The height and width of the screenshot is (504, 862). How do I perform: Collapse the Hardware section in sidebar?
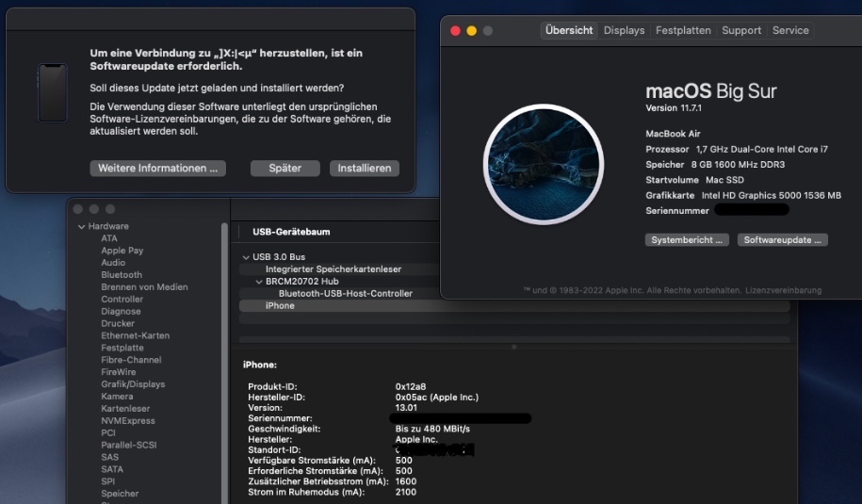pyautogui.click(x=81, y=226)
